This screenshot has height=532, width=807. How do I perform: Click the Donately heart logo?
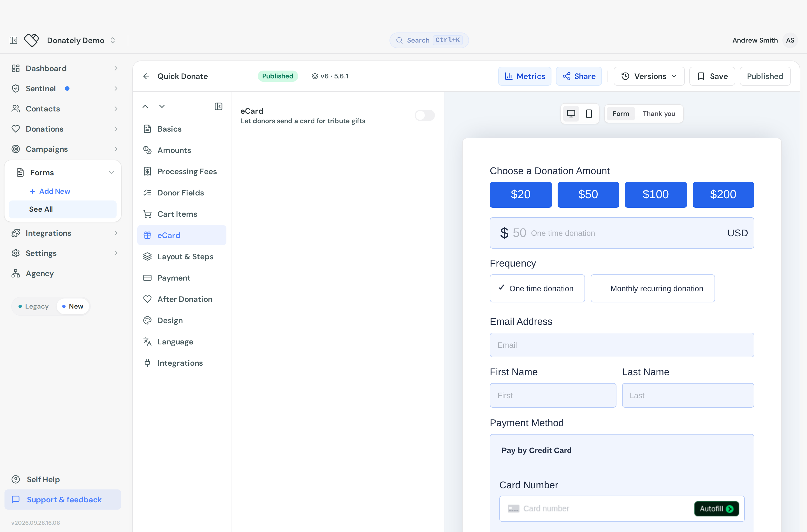coord(31,40)
